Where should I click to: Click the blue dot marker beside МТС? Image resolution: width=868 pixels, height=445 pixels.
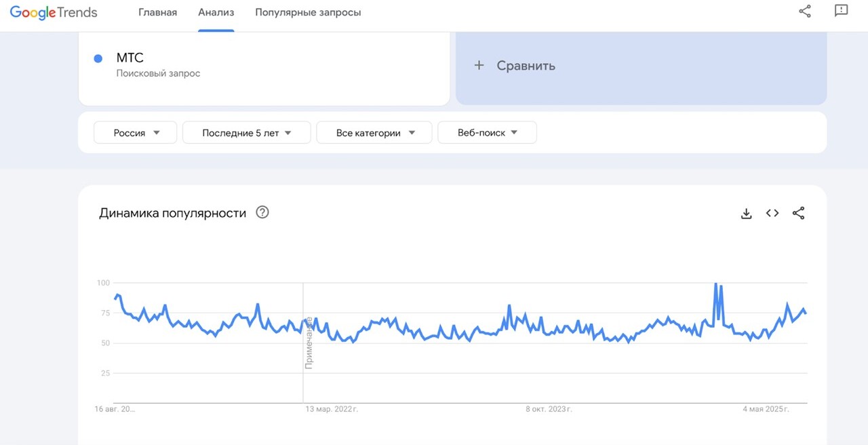pos(98,58)
